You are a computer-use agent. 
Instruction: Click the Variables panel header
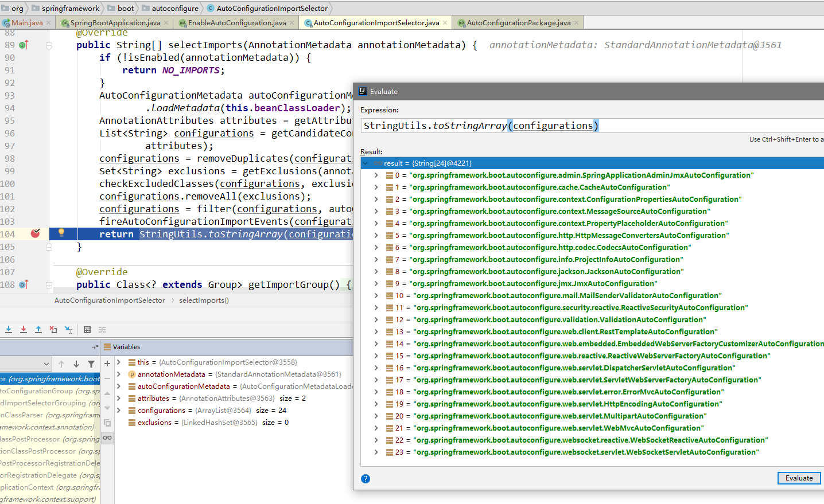point(227,347)
